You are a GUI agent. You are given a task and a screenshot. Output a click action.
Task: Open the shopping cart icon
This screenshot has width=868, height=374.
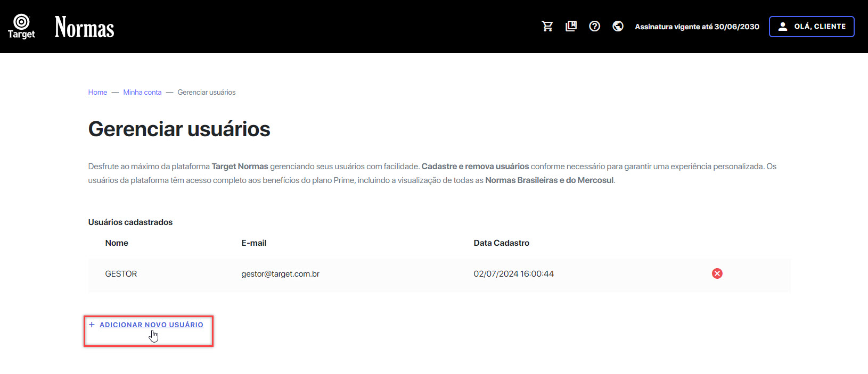tap(547, 26)
